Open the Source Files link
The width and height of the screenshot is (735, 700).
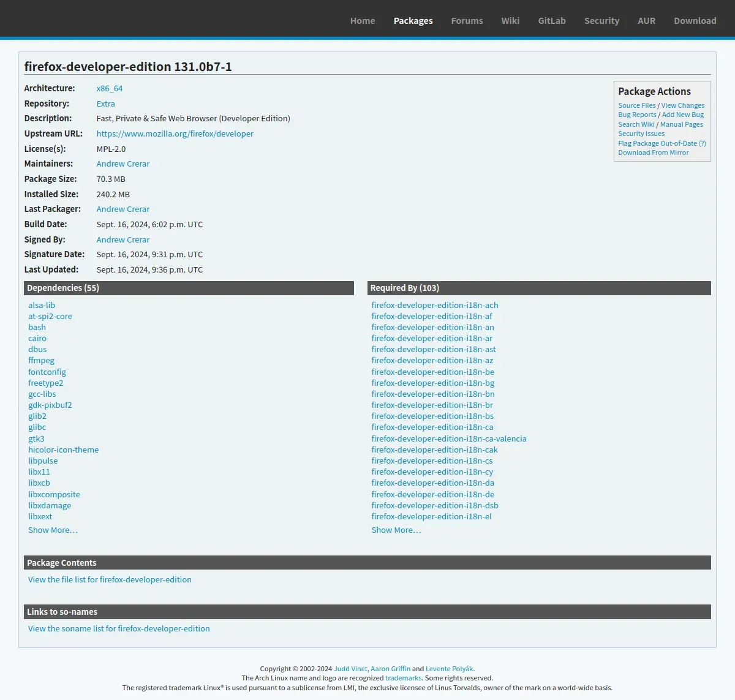pyautogui.click(x=637, y=105)
